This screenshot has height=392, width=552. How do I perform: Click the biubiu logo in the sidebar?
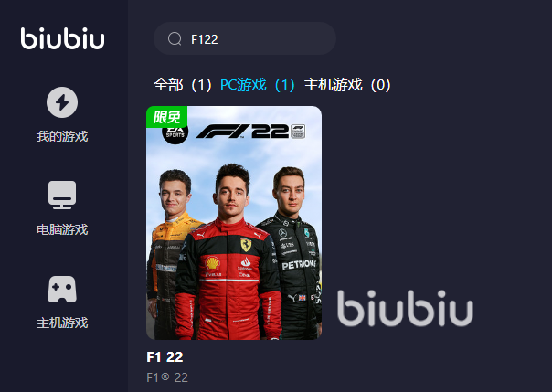[62, 38]
